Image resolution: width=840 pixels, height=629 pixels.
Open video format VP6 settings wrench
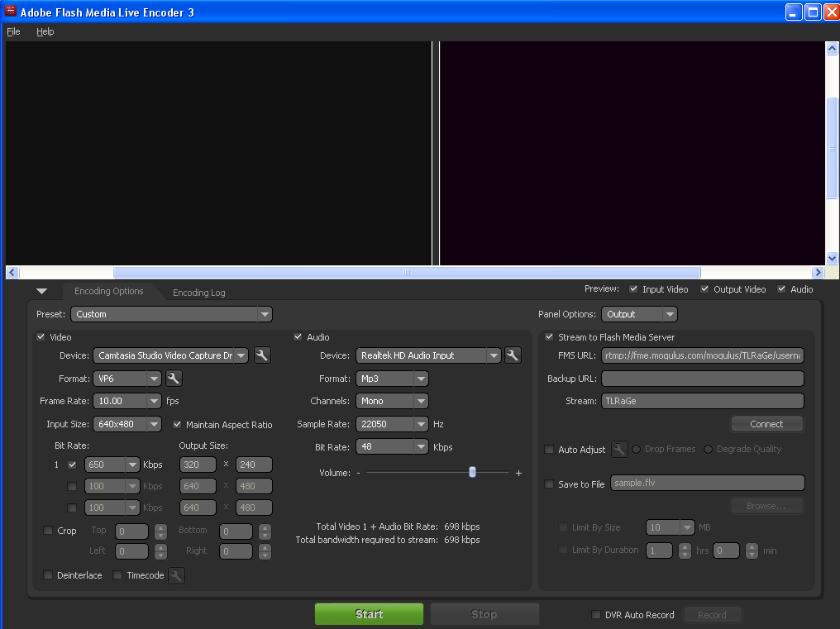174,379
